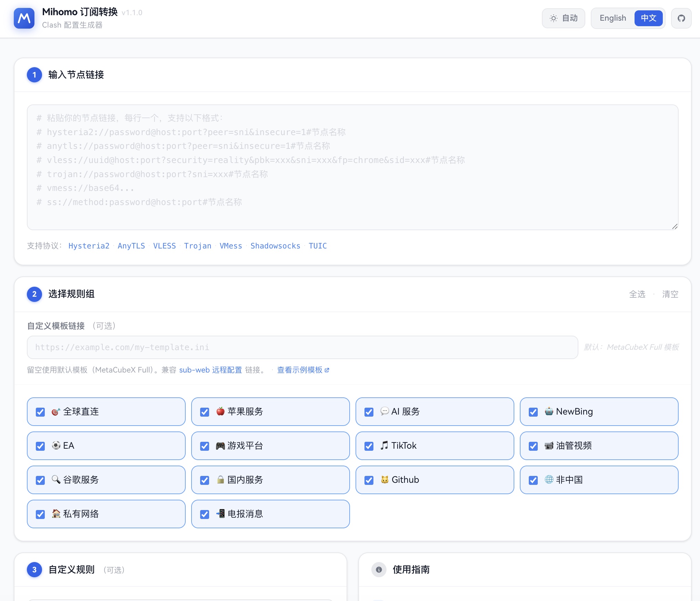
Task: Click the 使用指南 section heading
Action: [411, 570]
